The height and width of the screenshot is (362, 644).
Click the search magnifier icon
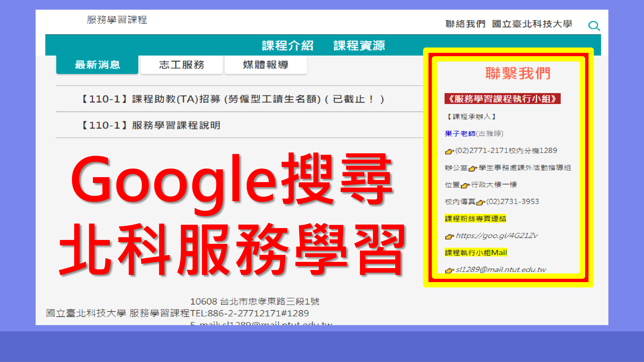click(x=594, y=26)
